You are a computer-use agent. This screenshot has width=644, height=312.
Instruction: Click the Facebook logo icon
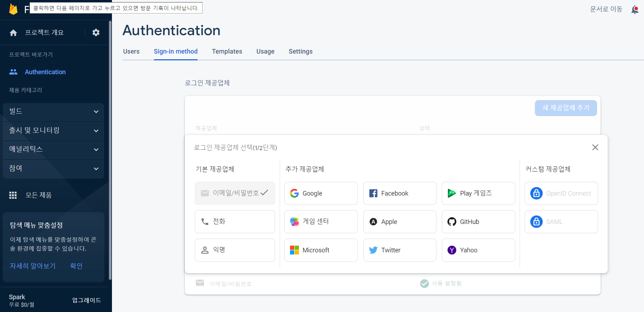373,193
